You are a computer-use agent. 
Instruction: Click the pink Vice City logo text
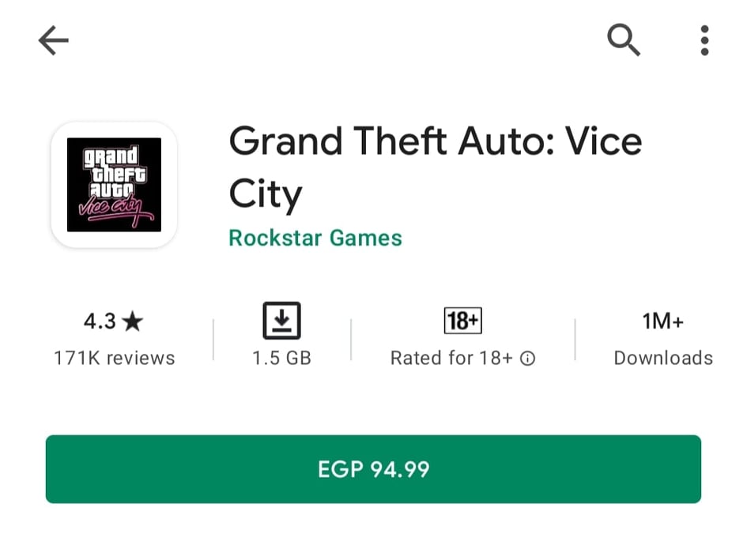(x=115, y=210)
